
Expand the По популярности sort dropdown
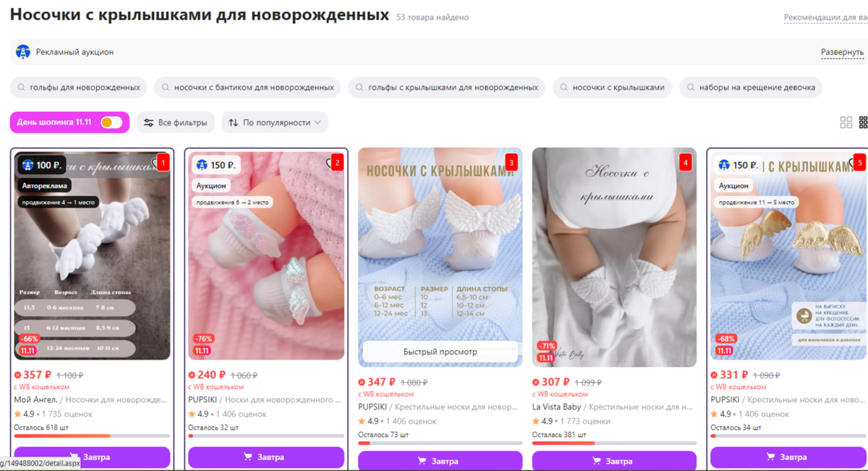[x=275, y=122]
